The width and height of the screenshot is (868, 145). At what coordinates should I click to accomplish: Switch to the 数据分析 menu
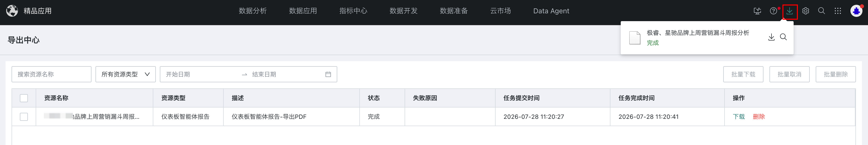pyautogui.click(x=253, y=11)
